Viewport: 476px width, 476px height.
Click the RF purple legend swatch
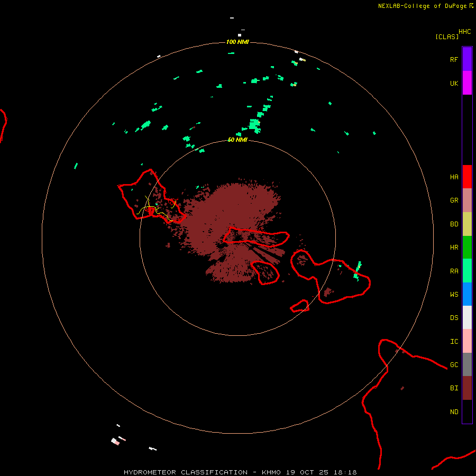point(467,59)
